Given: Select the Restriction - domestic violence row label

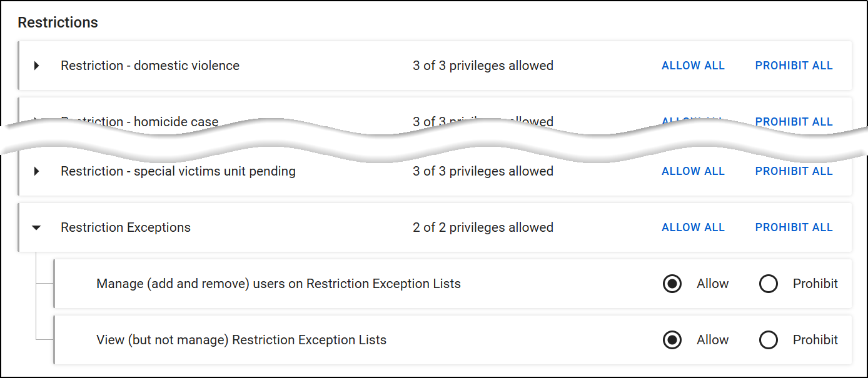Looking at the screenshot, I should 149,66.
